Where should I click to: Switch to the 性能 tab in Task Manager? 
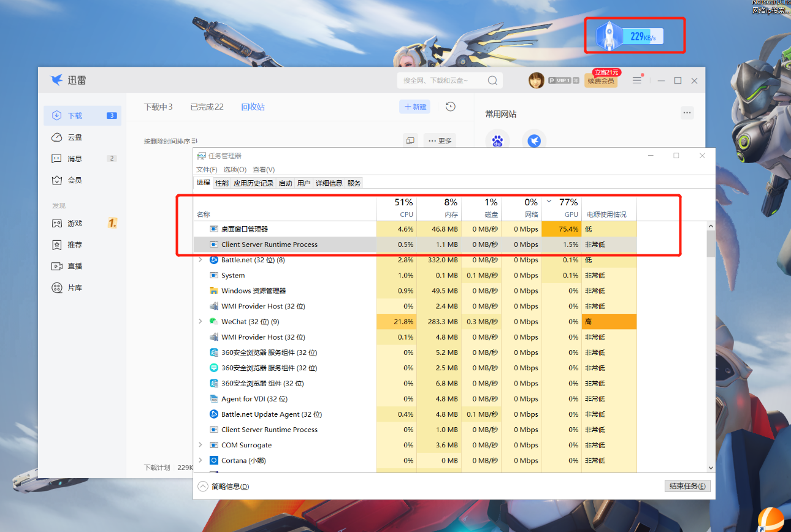point(221,182)
